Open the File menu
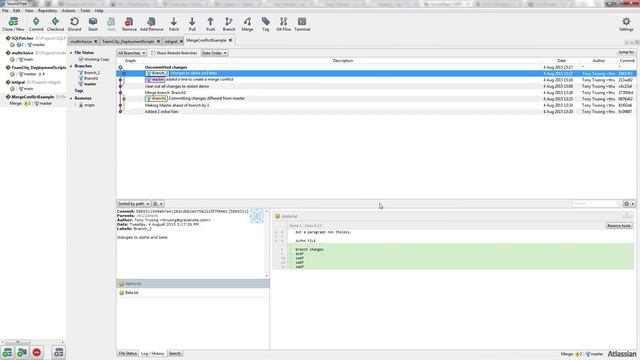The height and width of the screenshot is (360, 640). (x=5, y=11)
